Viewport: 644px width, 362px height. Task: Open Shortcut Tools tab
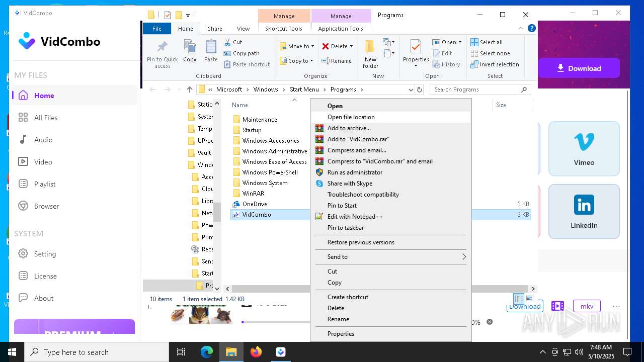pyautogui.click(x=284, y=29)
